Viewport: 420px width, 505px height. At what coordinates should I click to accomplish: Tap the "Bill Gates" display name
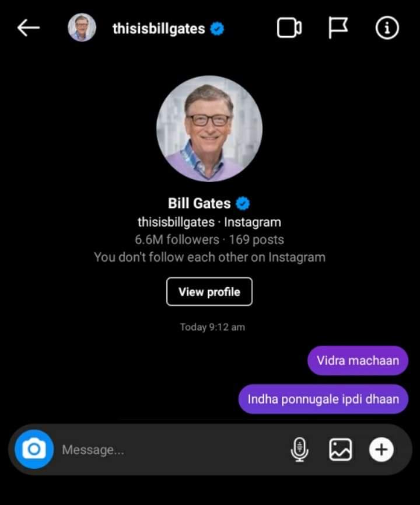[x=199, y=203]
